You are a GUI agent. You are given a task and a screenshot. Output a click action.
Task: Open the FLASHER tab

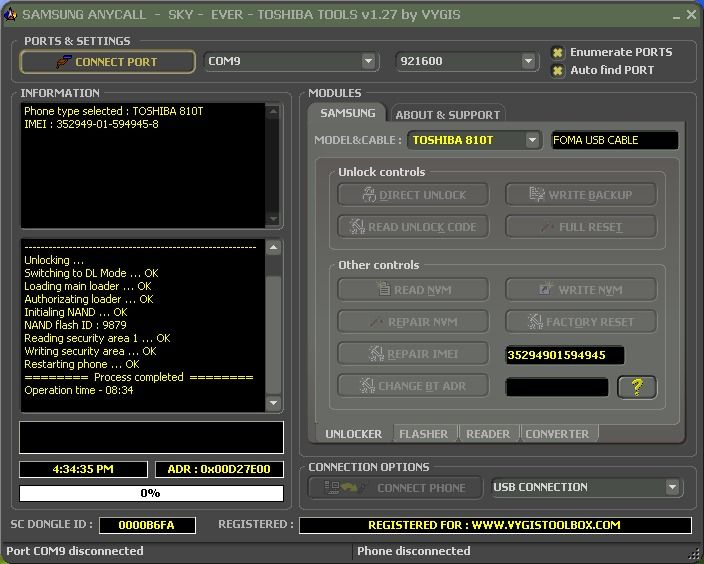click(x=423, y=434)
